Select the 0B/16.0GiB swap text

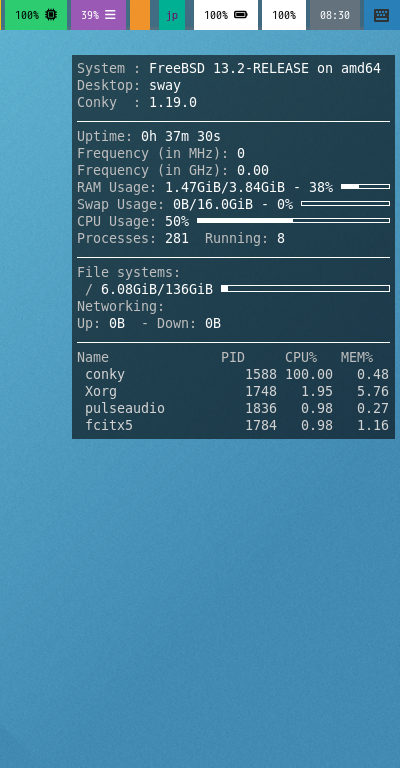(x=213, y=205)
